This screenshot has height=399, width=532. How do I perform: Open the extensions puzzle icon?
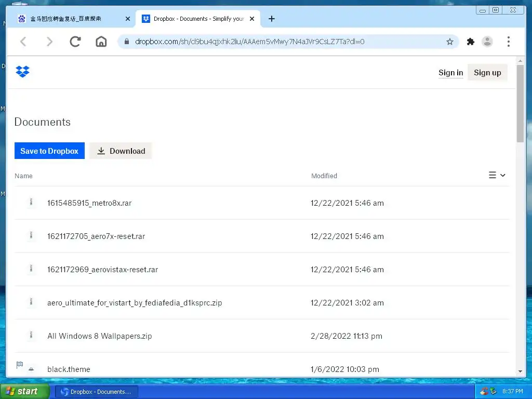(x=471, y=42)
